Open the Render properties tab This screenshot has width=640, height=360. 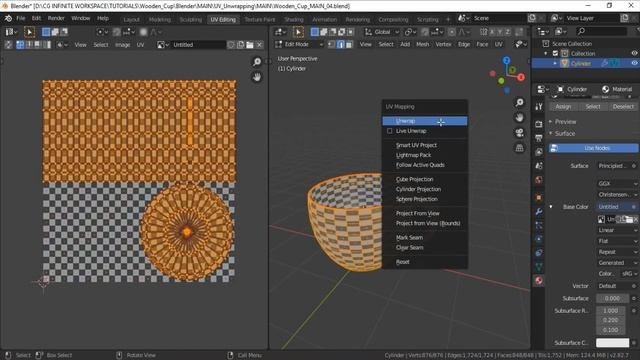click(x=539, y=124)
